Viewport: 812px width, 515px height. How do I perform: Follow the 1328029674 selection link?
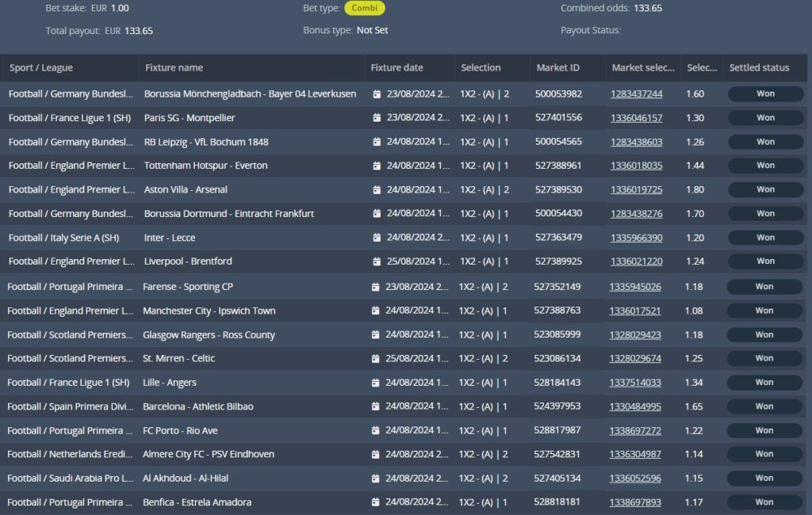635,359
